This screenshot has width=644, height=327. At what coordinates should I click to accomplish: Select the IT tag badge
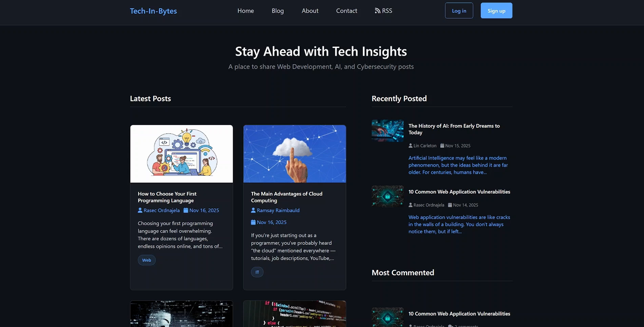[x=257, y=272]
